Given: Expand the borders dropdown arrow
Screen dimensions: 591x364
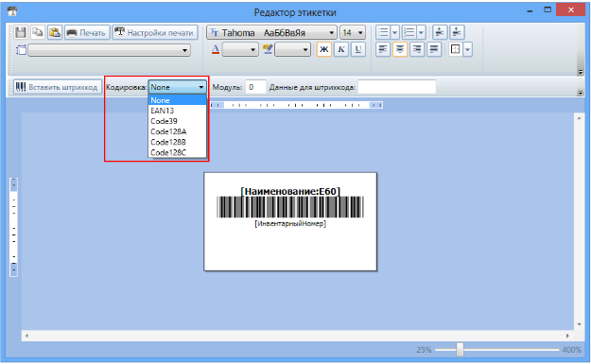Looking at the screenshot, I should point(467,49).
